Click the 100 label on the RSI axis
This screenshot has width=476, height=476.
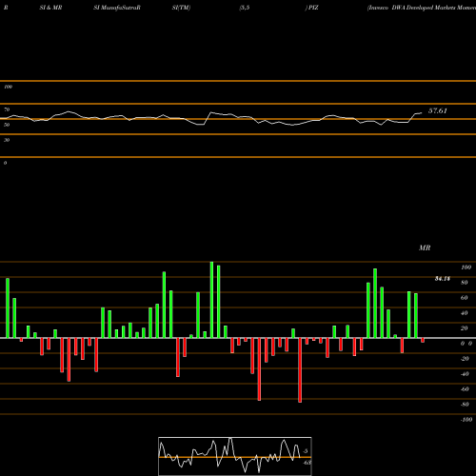coord(8,87)
